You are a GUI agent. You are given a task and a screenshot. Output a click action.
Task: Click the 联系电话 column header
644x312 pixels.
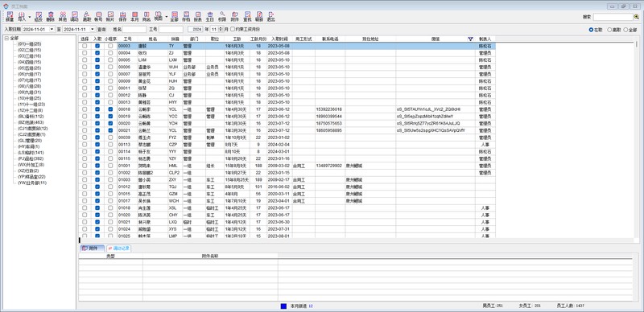click(x=330, y=39)
